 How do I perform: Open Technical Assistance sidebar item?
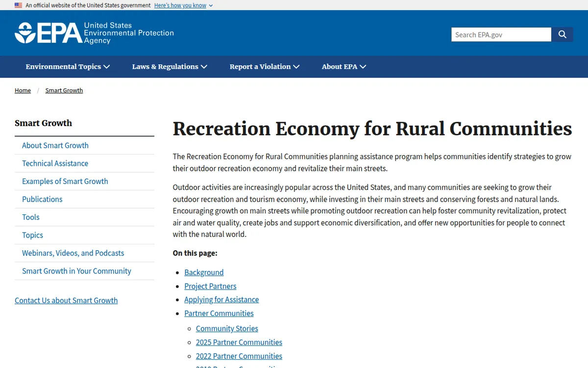tap(84, 163)
